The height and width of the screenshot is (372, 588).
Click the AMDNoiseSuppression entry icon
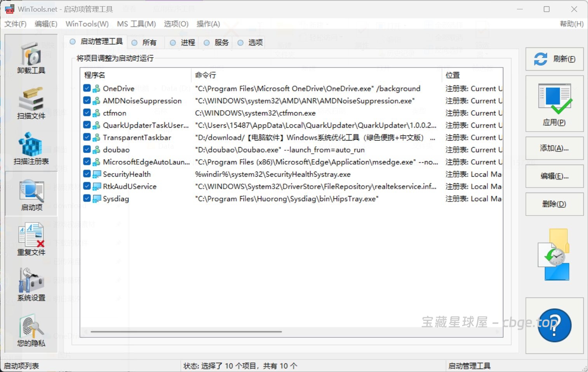96,101
